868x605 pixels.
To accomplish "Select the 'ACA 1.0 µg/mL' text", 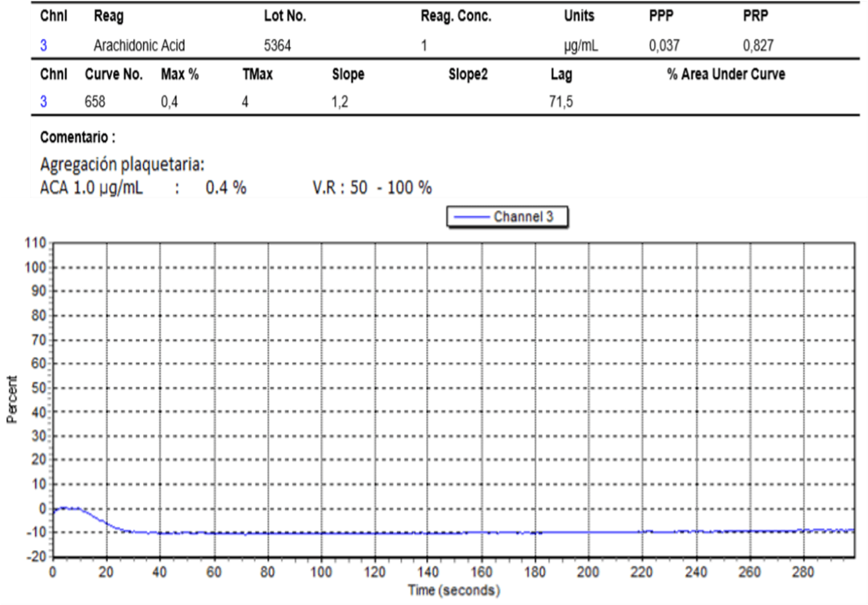I will point(91,188).
